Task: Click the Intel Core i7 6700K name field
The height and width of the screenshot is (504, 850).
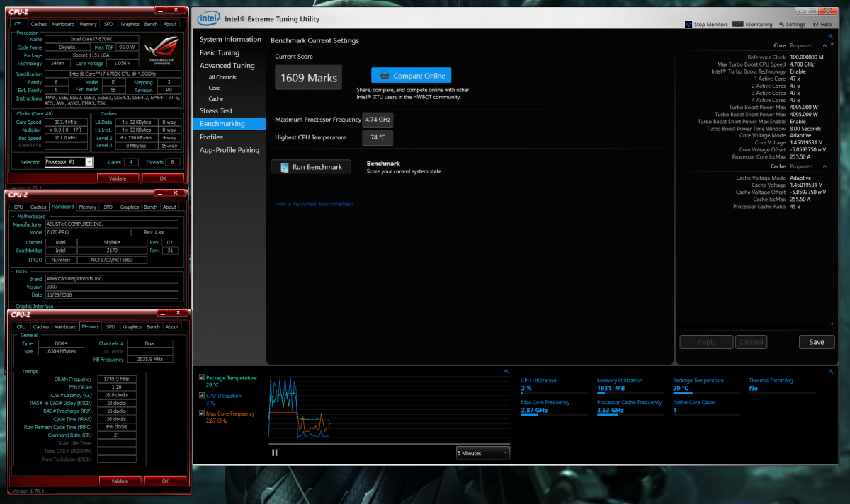Action: (x=91, y=39)
